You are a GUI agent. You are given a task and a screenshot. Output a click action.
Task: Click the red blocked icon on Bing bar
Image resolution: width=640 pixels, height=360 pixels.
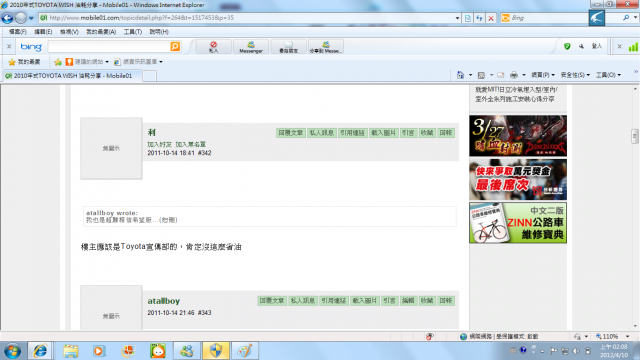tap(213, 47)
